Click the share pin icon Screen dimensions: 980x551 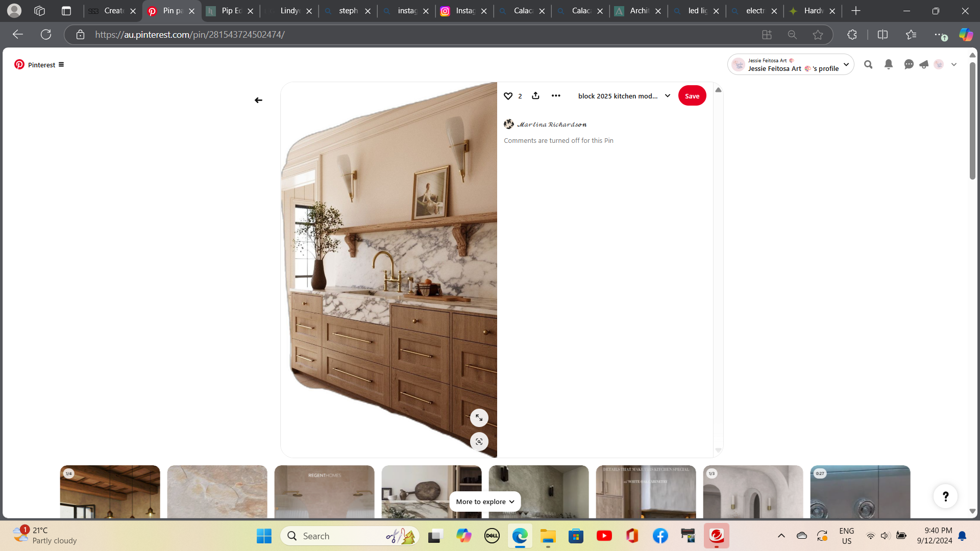(535, 95)
